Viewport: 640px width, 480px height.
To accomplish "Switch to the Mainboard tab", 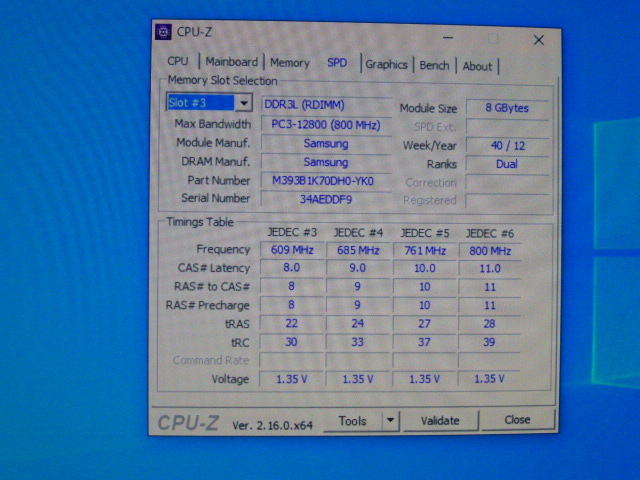I will point(231,62).
